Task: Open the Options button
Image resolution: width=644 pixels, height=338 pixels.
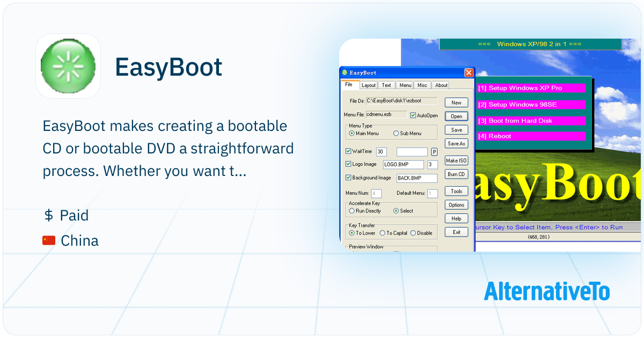Action: tap(456, 205)
